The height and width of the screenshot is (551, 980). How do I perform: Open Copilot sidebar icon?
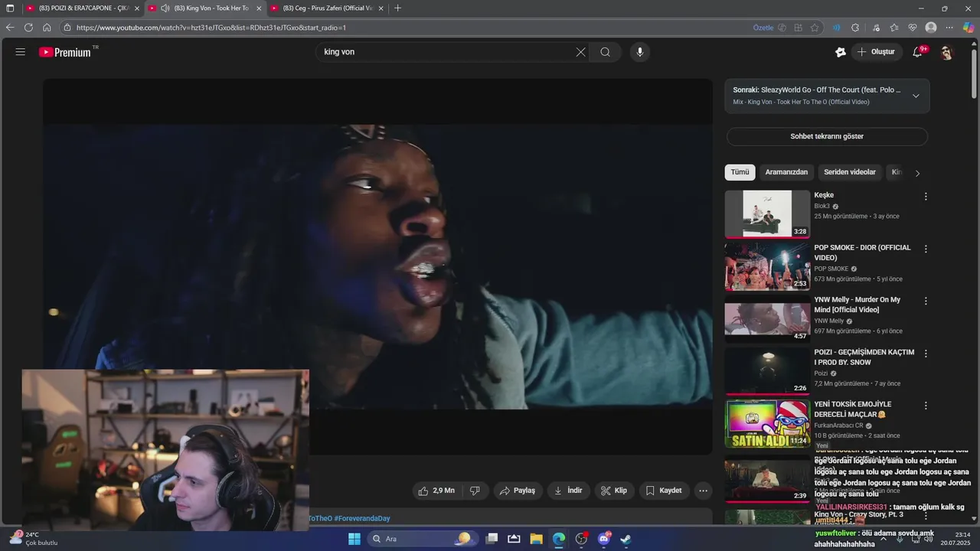click(969, 28)
